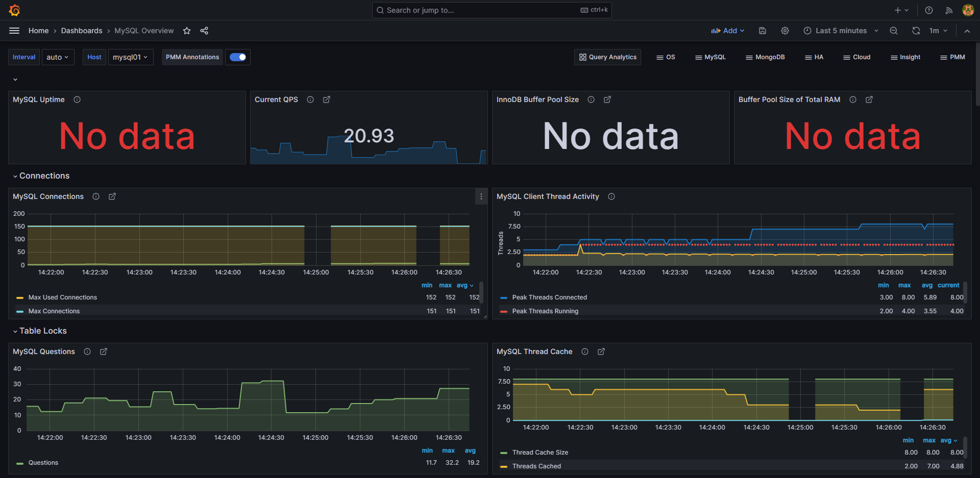Open Interval auto dropdown

(58, 57)
